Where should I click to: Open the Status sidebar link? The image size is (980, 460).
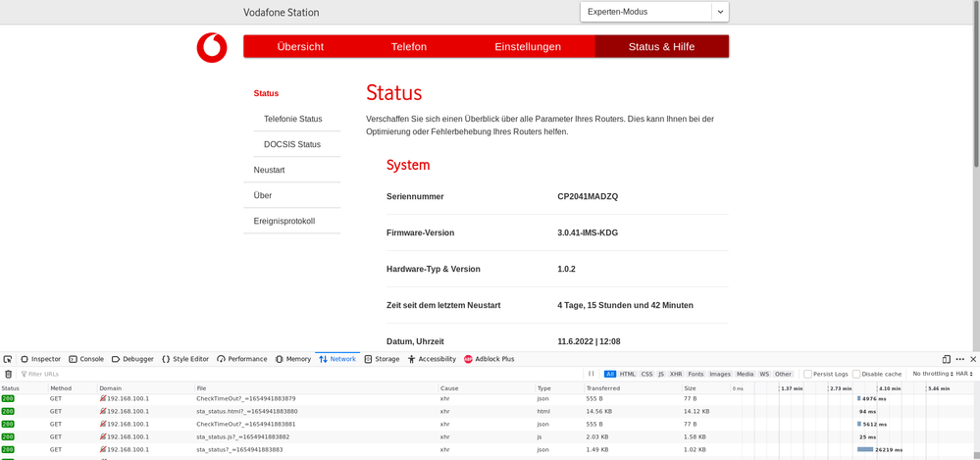pos(266,93)
